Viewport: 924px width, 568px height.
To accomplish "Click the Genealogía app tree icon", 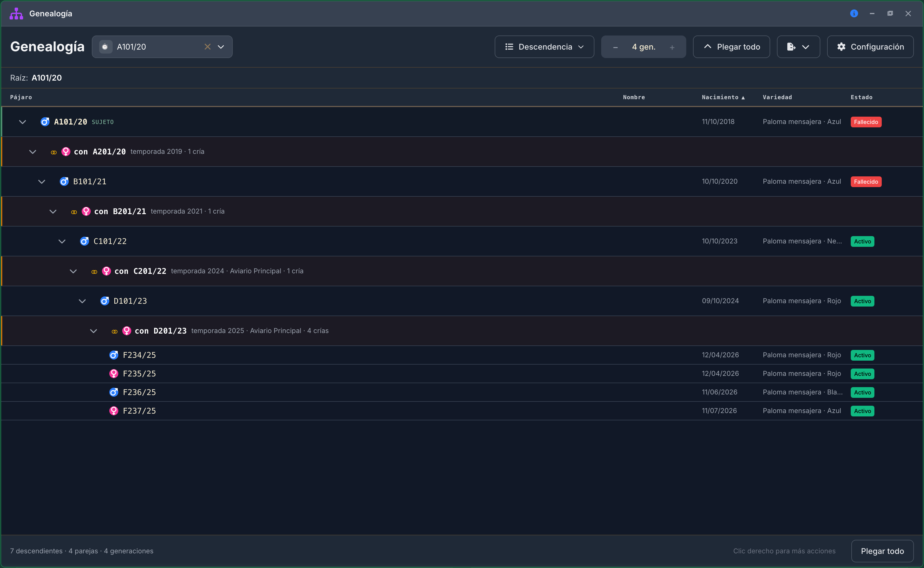I will [x=16, y=14].
